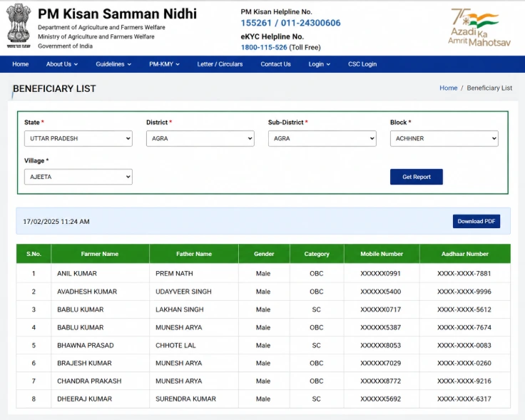Go to Letter / Circulars page

coord(220,64)
